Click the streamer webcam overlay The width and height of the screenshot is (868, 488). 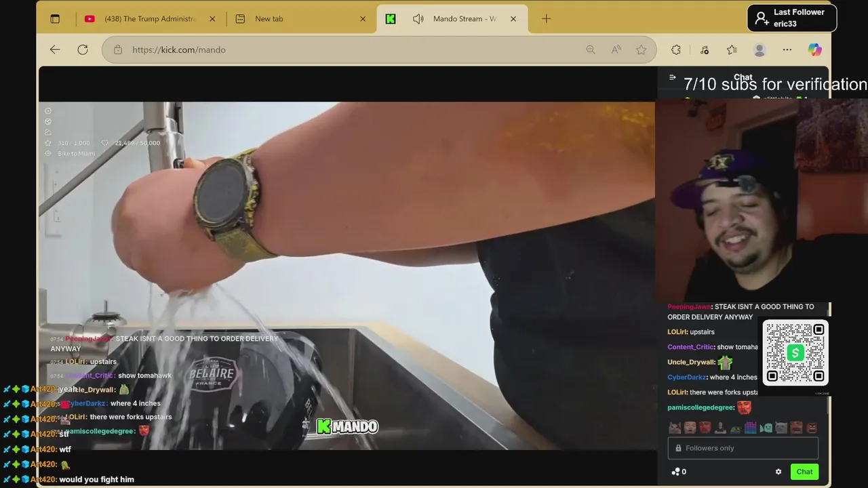[761, 201]
